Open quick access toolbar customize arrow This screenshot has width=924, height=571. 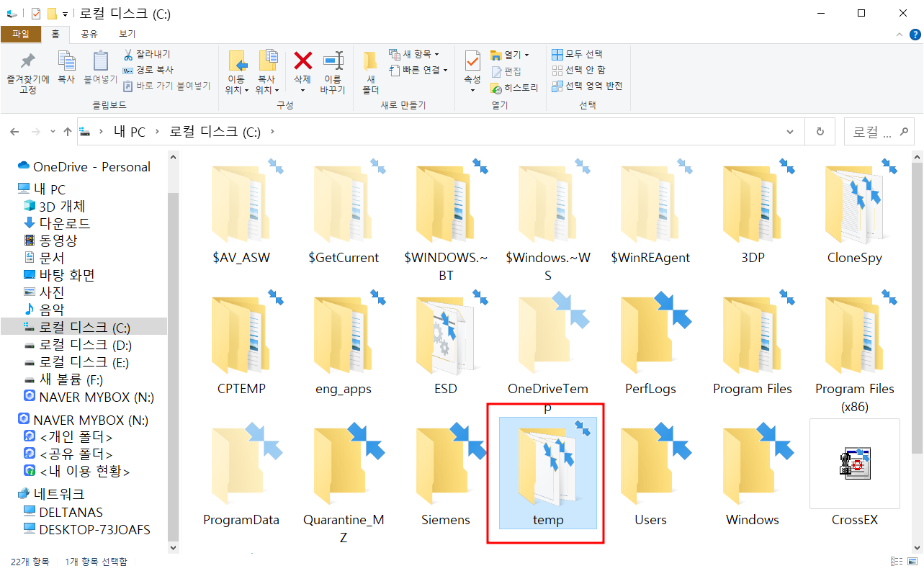(66, 14)
